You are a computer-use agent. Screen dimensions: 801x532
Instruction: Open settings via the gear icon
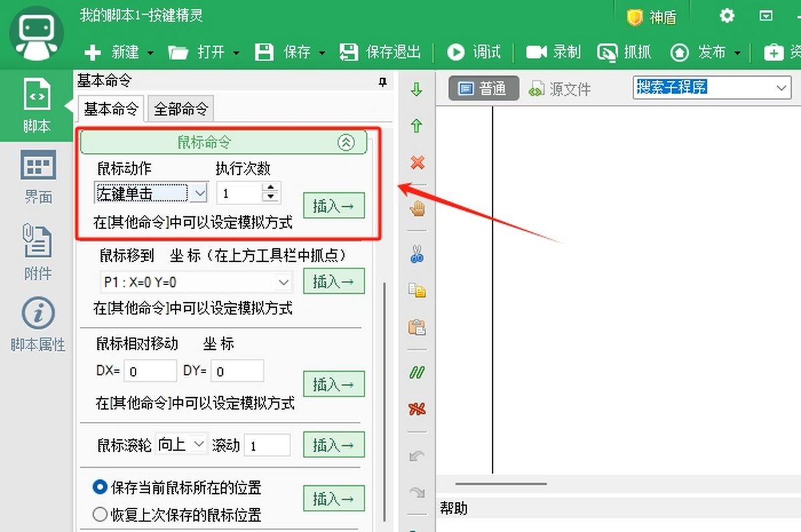pyautogui.click(x=727, y=16)
